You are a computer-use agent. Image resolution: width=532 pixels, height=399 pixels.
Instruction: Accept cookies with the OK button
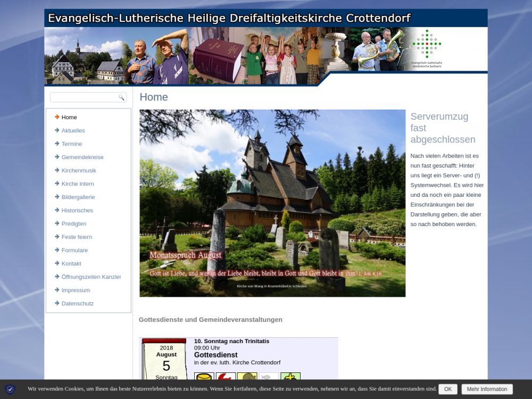(447, 389)
